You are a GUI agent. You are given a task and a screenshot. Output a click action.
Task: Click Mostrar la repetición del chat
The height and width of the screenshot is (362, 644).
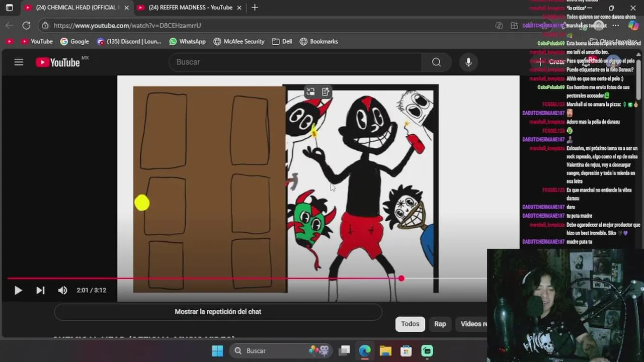218,312
